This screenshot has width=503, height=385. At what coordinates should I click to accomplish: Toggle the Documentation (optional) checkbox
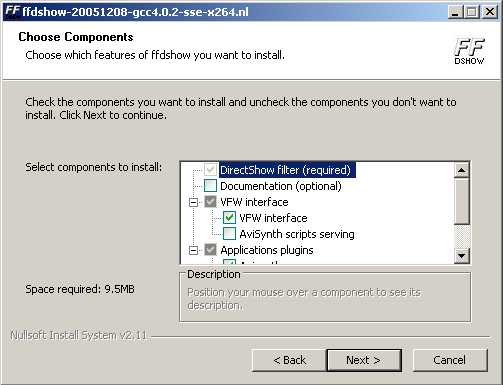(x=210, y=186)
